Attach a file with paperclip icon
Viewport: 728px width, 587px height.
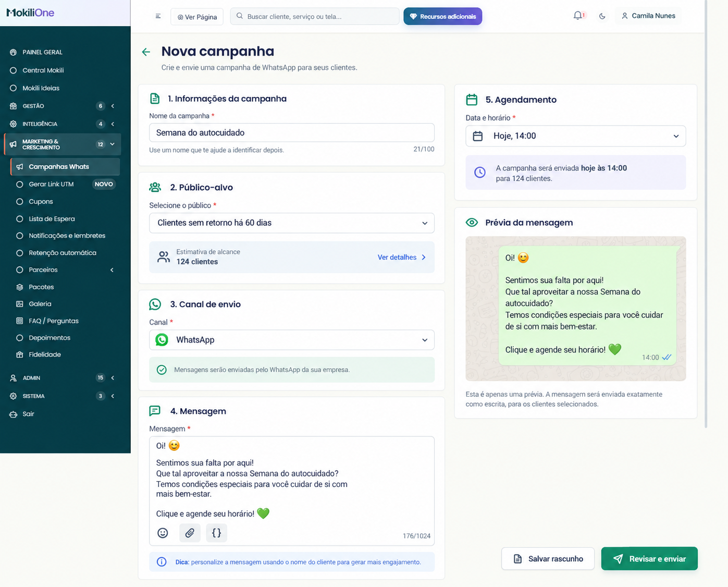[x=190, y=533]
